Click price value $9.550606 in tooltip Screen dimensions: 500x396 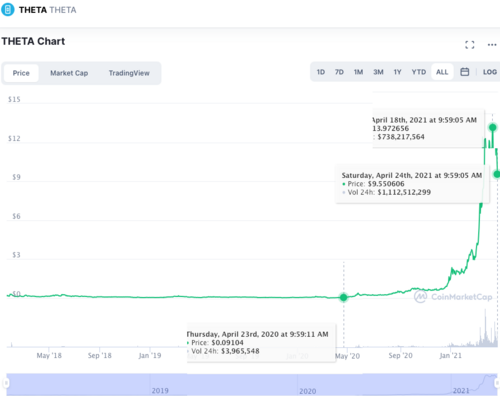pyautogui.click(x=386, y=184)
